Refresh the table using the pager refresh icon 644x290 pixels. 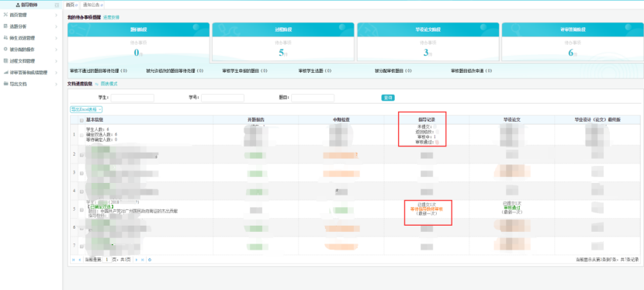pos(150,260)
